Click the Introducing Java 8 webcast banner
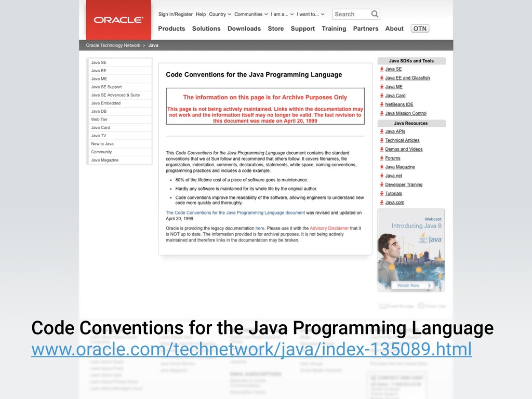This screenshot has height=399, width=532. click(411, 250)
